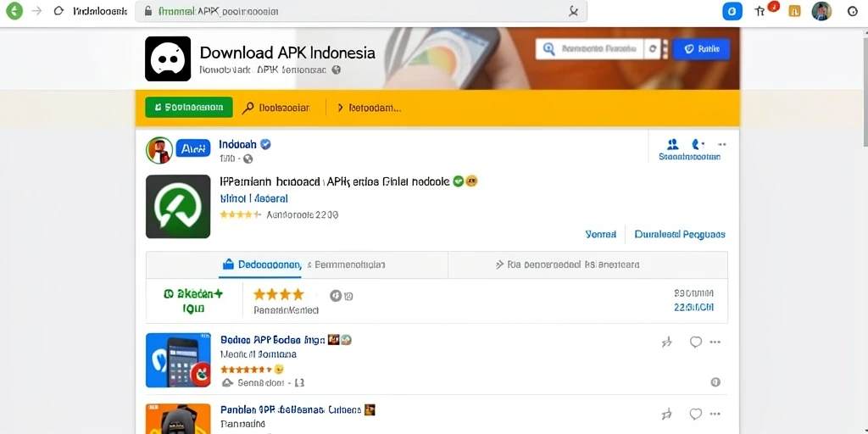Click the Yenral link
868x434 pixels.
click(601, 234)
